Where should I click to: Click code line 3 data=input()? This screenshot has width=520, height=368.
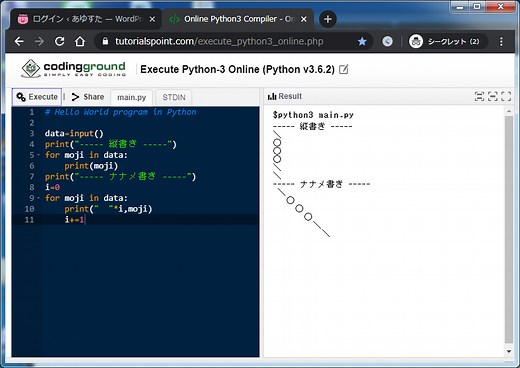74,134
